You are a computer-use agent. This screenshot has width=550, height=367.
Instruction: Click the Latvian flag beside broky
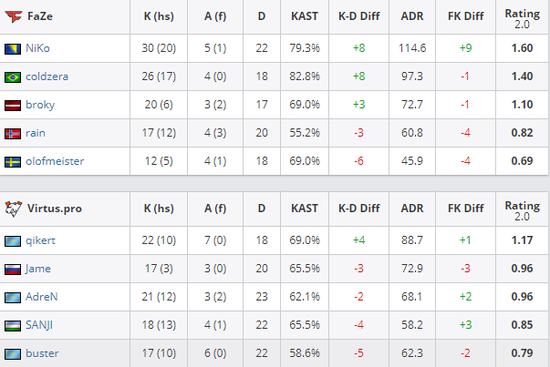(x=13, y=105)
